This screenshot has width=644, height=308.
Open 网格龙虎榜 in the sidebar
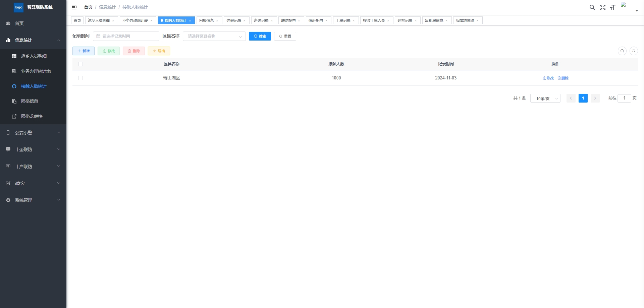33,116
